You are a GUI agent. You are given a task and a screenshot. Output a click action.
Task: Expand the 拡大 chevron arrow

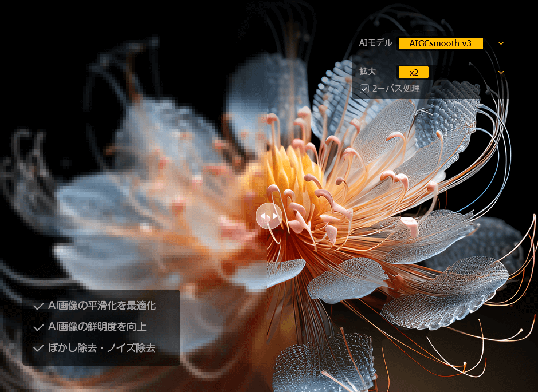pos(501,72)
